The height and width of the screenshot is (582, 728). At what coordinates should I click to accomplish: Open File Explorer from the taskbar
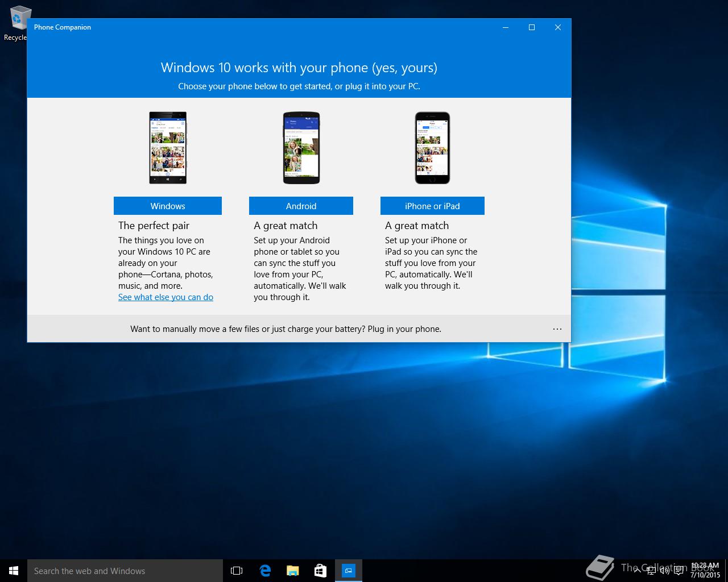coord(292,571)
